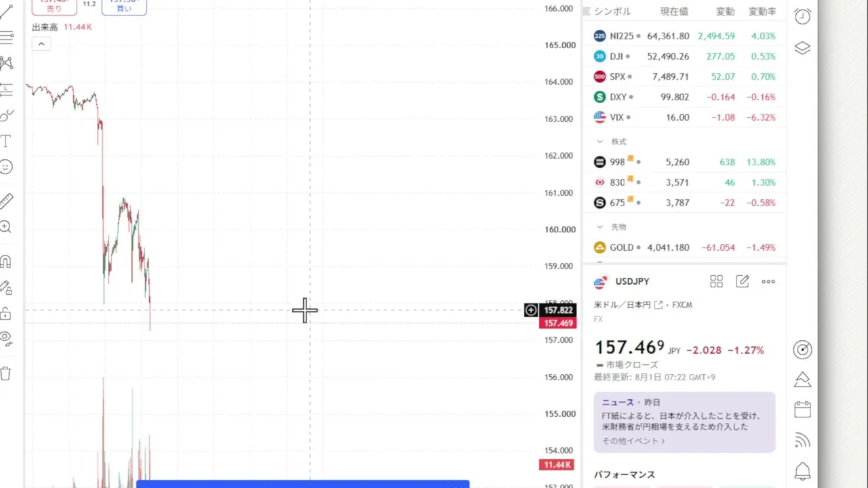The image size is (868, 488).
Task: Open the target/radar icon in right sidebar
Action: click(802, 350)
